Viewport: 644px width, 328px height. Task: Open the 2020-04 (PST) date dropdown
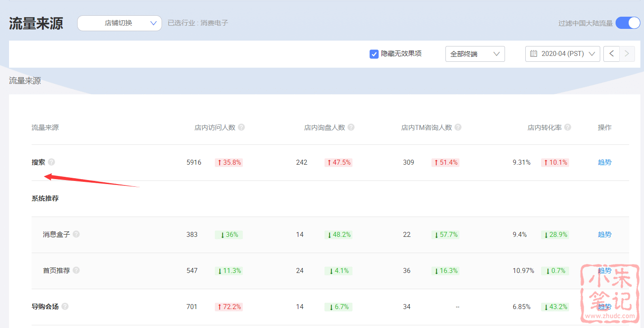(562, 54)
